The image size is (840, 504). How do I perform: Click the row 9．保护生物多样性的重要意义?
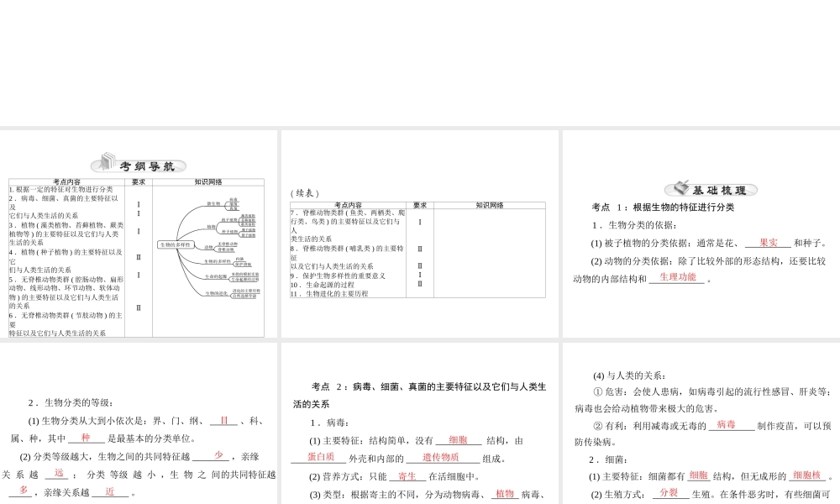pyautogui.click(x=338, y=276)
